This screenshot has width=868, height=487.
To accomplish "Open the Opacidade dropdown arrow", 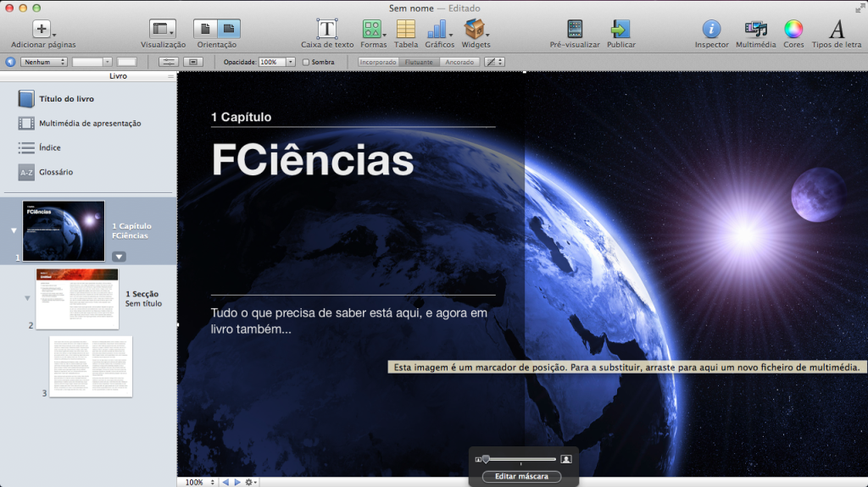I will click(290, 62).
